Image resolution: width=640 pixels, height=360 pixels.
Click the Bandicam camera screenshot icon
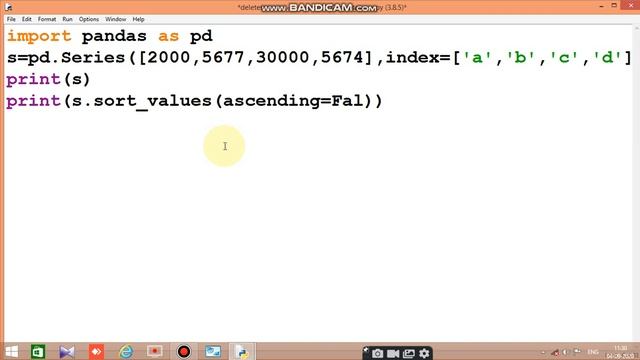pos(377,353)
